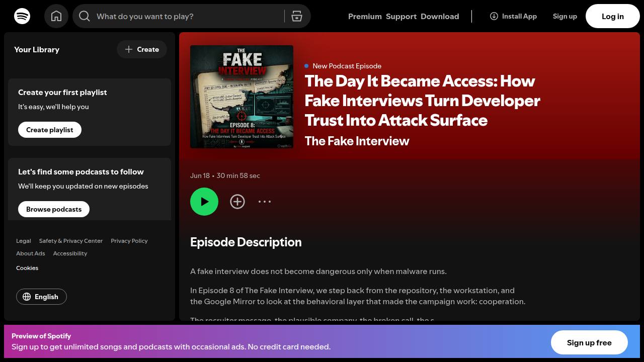Click Your Library heading
This screenshot has height=362, width=644.
(37, 49)
